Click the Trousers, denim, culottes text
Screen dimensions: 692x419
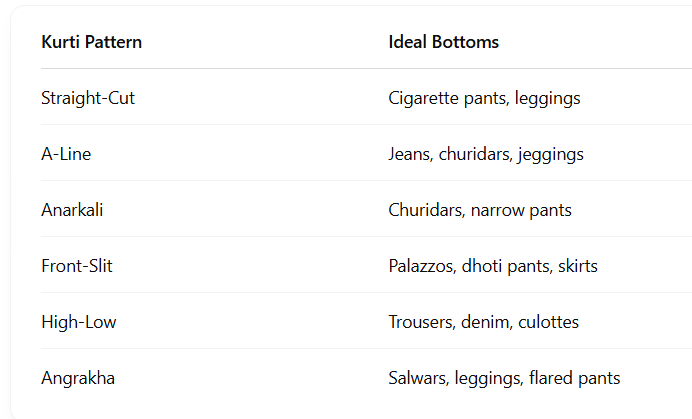tap(483, 322)
